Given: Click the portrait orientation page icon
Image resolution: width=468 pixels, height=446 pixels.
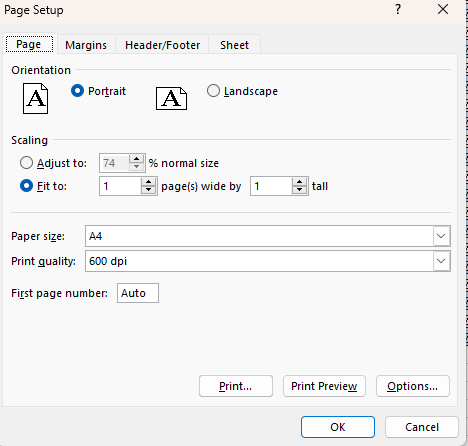Looking at the screenshot, I should (x=35, y=99).
